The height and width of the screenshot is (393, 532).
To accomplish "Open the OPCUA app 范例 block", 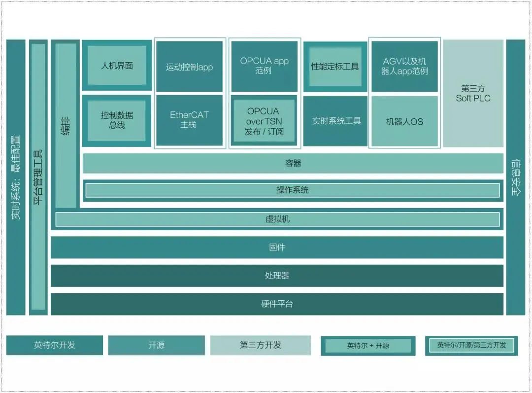I will coord(264,66).
